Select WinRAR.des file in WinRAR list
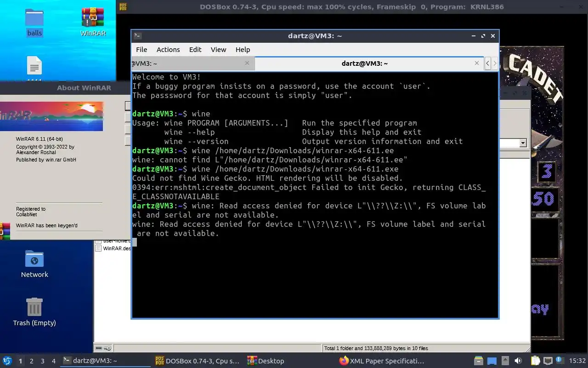Image resolution: width=588 pixels, height=368 pixels. (113, 248)
